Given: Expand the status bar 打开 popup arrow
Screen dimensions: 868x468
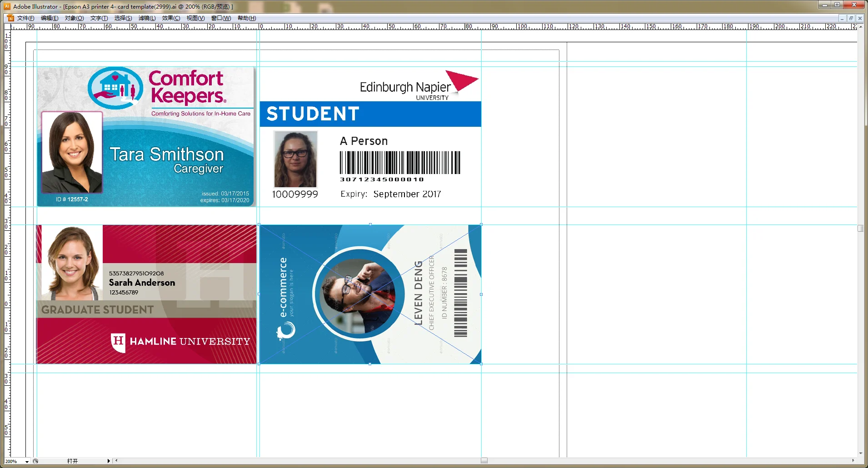Looking at the screenshot, I should point(109,461).
